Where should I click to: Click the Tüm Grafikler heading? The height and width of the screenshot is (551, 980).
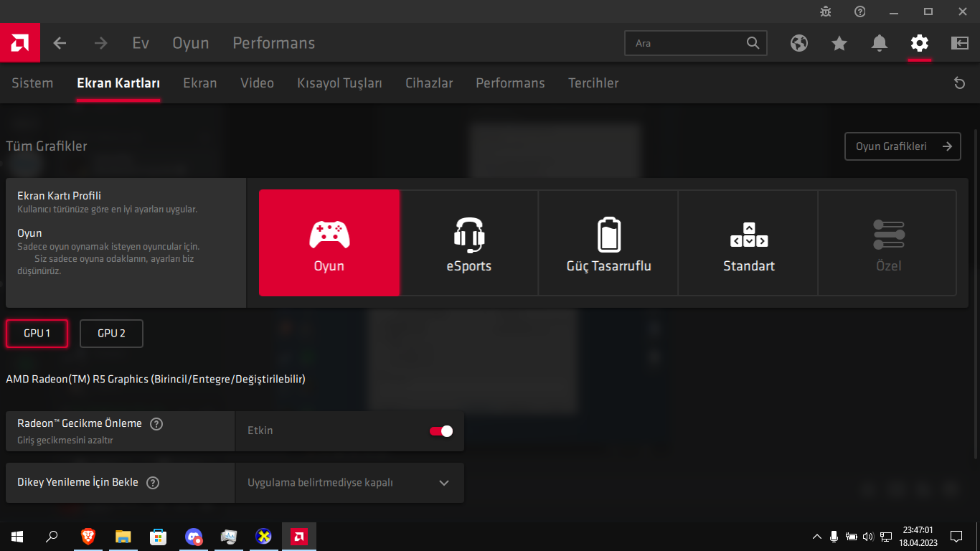(47, 146)
